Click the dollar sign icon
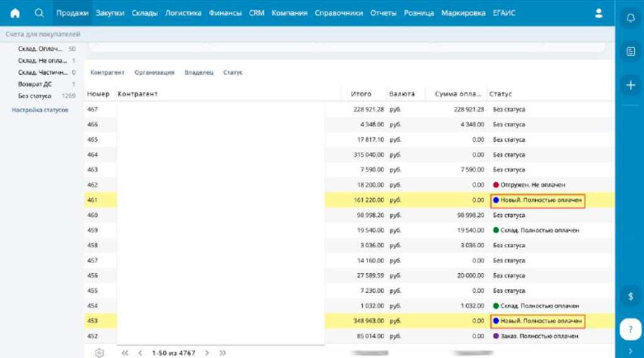The width and height of the screenshot is (644, 358). point(630,295)
